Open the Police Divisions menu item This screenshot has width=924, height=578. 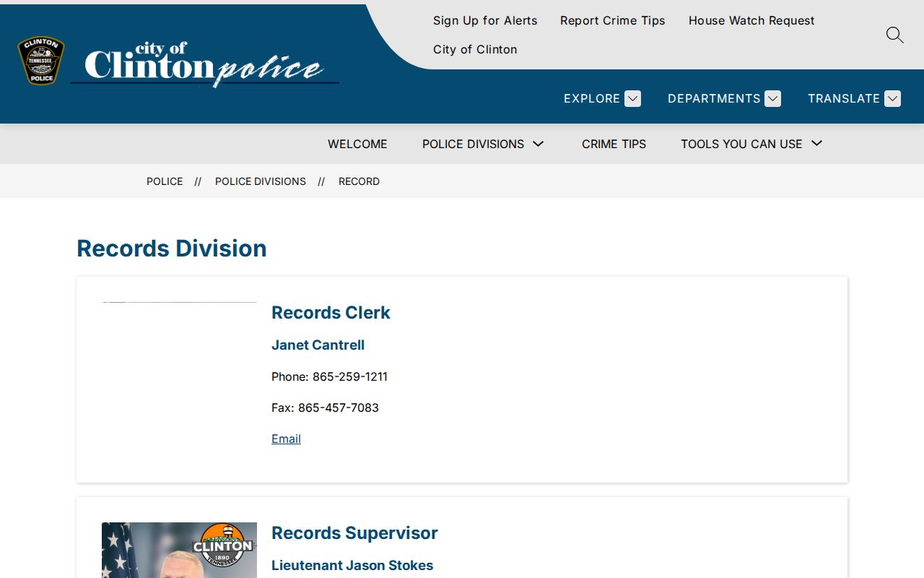coord(473,144)
